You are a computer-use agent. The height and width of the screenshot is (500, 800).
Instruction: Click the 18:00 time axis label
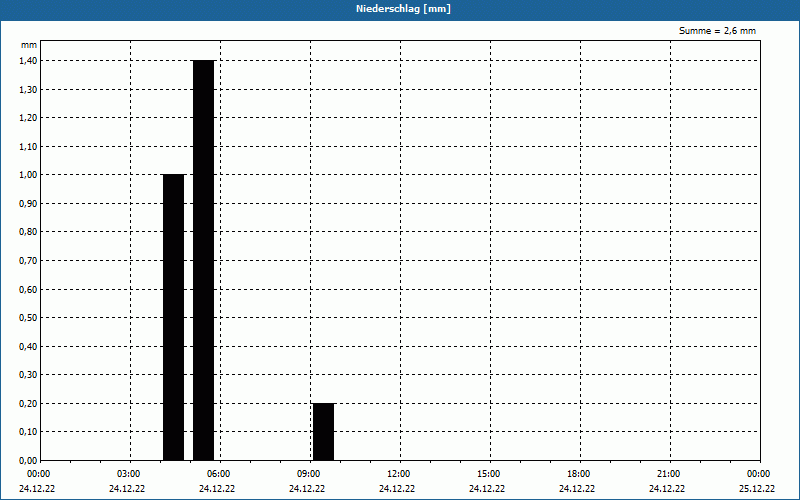[579, 474]
